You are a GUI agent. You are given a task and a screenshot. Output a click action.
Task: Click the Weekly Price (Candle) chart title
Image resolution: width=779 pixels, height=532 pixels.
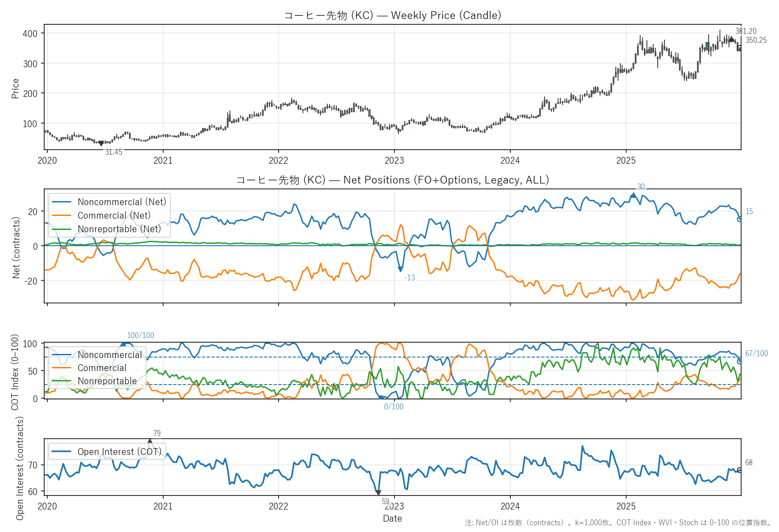(392, 15)
